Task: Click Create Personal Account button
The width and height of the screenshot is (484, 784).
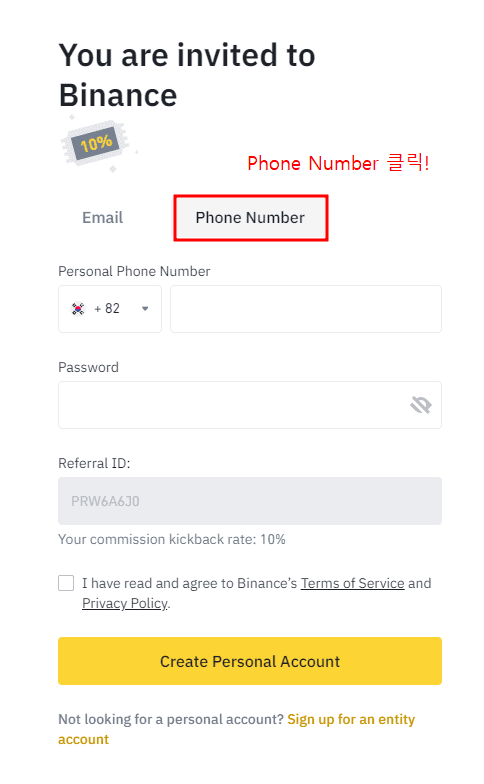Action: (250, 661)
